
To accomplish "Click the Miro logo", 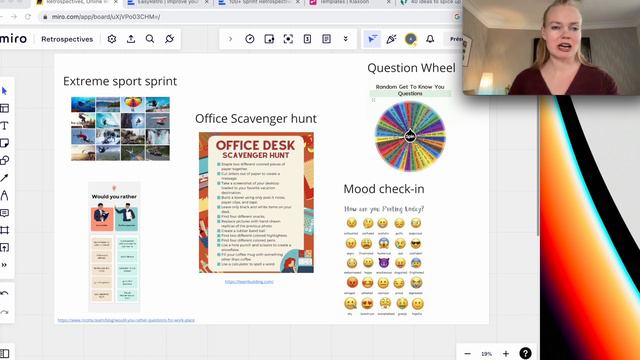I will pos(13,39).
